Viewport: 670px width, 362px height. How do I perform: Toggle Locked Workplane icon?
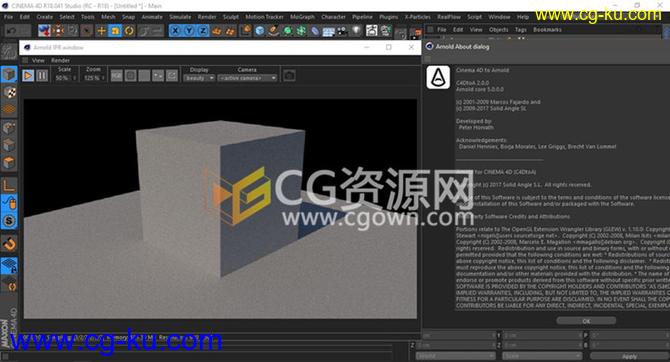click(x=9, y=266)
